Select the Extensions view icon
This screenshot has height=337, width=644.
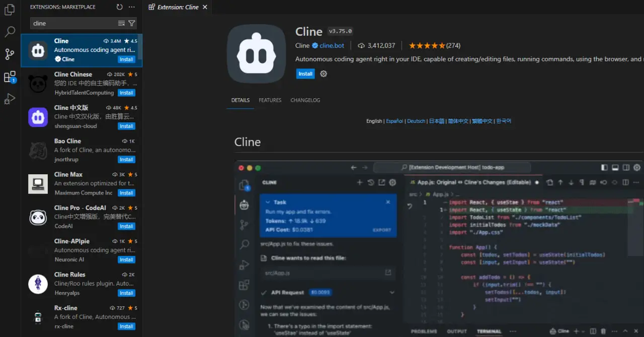coord(10,77)
